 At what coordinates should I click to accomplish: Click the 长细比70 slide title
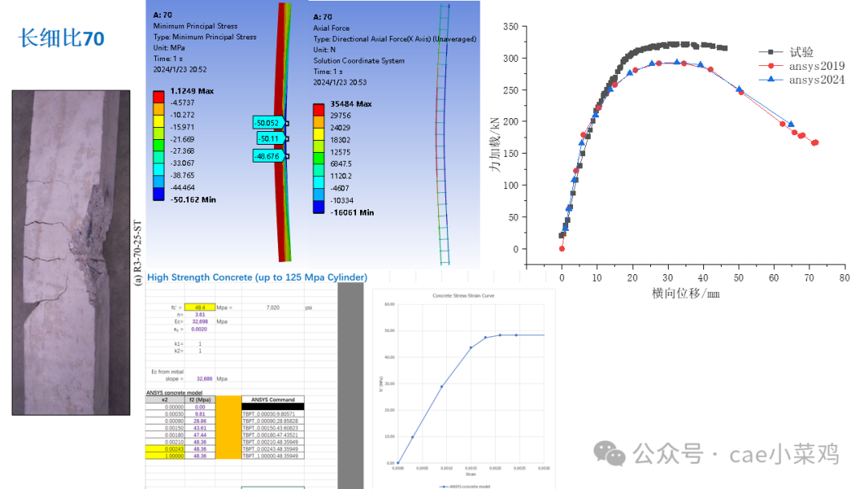(x=61, y=37)
